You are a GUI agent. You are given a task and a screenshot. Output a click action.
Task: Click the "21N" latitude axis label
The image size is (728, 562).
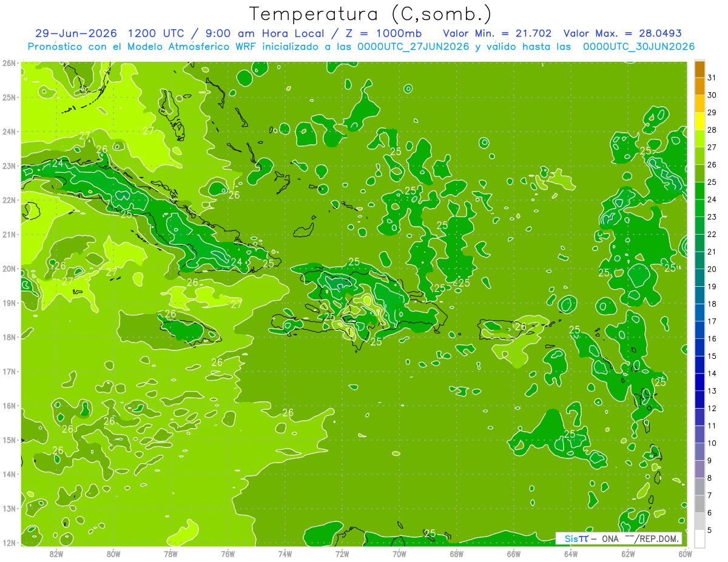coord(9,234)
